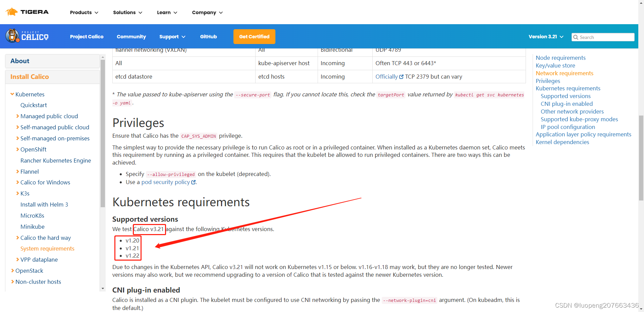Viewport: 644px width, 312px height.
Task: Select the Install Calico sidebar tab
Action: (x=52, y=77)
